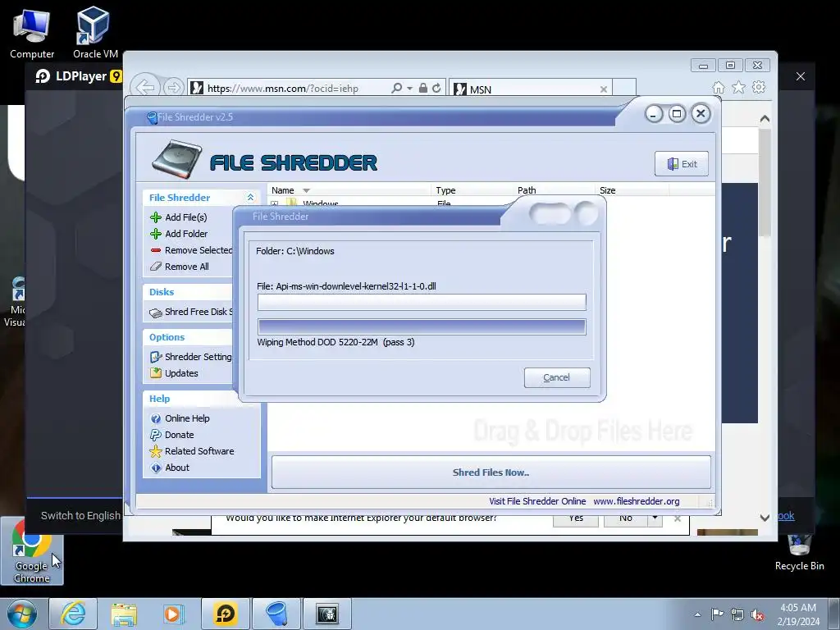Open www.fileshredder.org link
840x630 pixels.
tap(637, 501)
